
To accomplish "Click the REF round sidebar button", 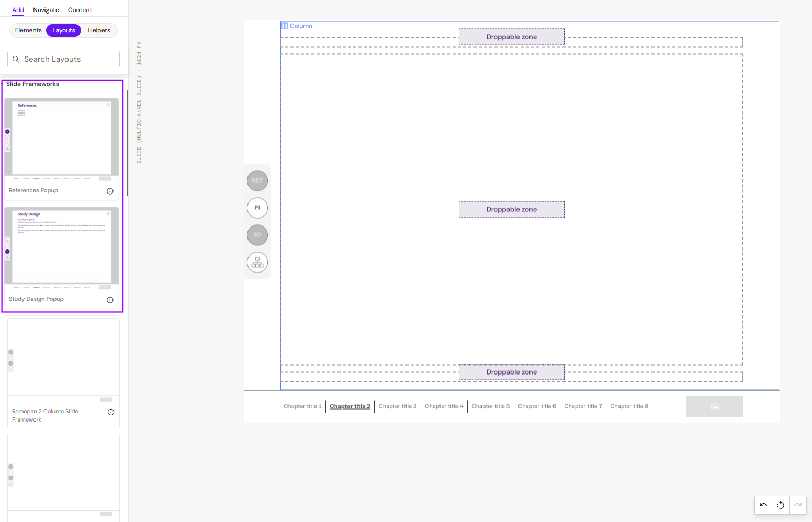I will tap(257, 180).
